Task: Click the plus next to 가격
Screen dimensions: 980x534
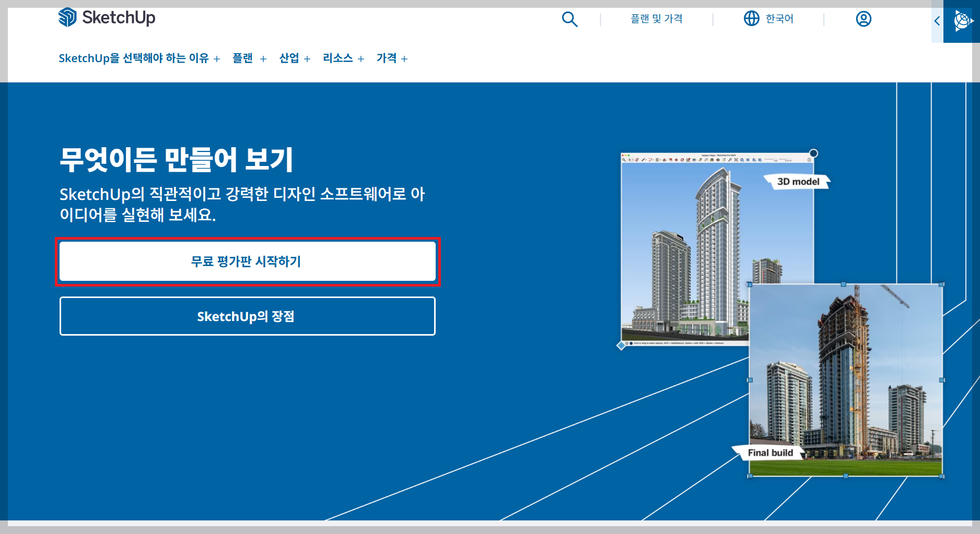Action: (x=404, y=59)
